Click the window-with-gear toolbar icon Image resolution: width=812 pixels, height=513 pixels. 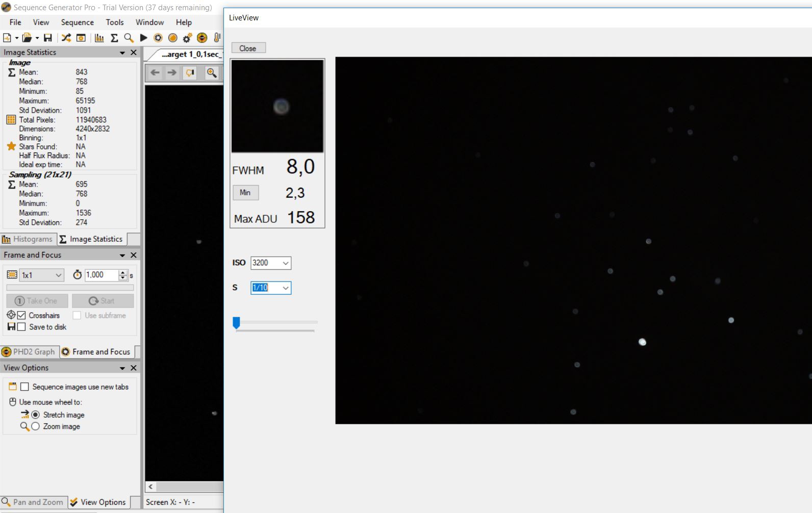click(x=81, y=38)
